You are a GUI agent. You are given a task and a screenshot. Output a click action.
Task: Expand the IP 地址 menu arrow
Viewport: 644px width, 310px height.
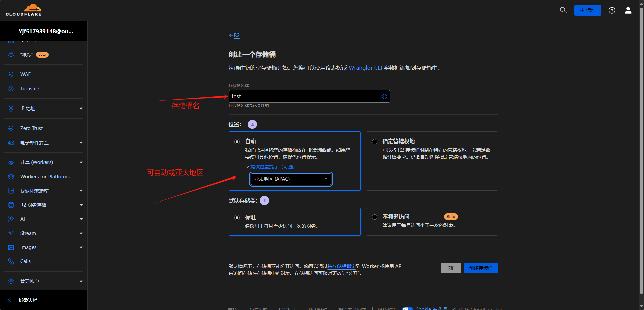(x=81, y=108)
